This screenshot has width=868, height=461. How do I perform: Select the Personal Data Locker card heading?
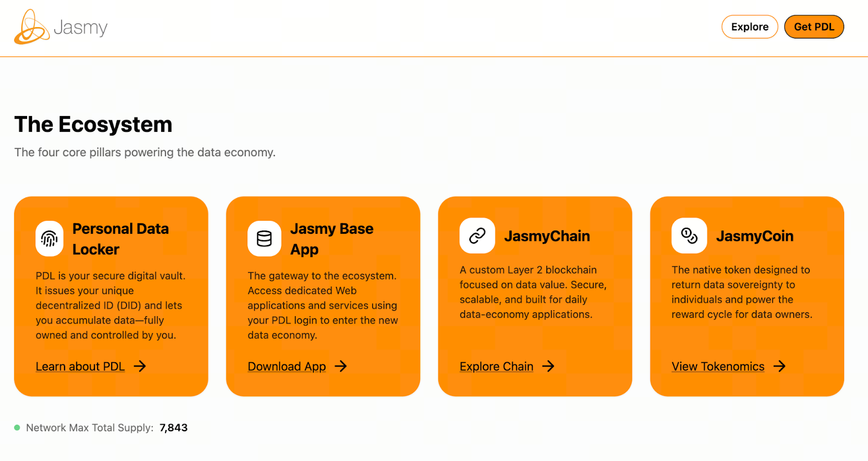pos(120,239)
